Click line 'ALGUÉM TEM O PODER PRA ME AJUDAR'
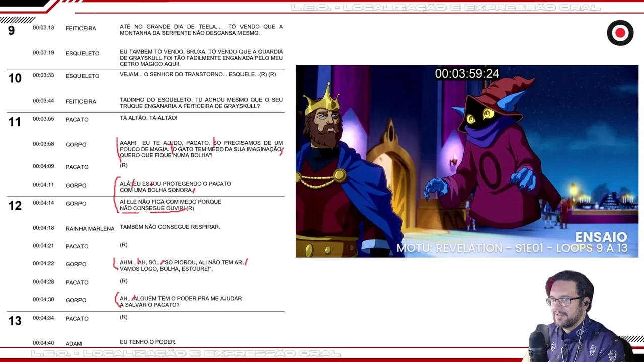 [181, 302]
